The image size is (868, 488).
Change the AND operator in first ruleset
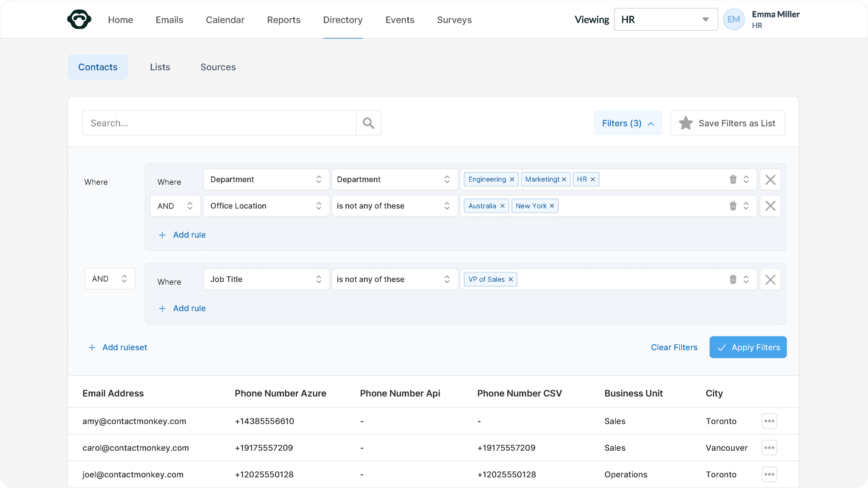[x=175, y=206]
